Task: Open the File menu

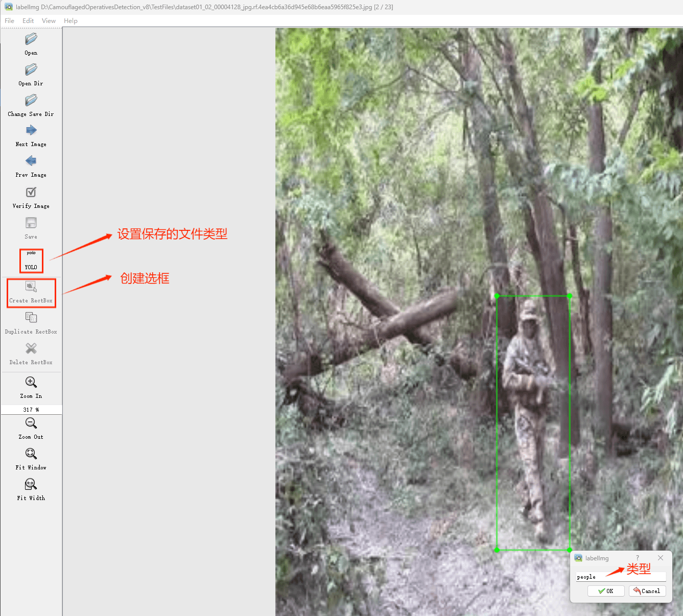Action: click(10, 21)
